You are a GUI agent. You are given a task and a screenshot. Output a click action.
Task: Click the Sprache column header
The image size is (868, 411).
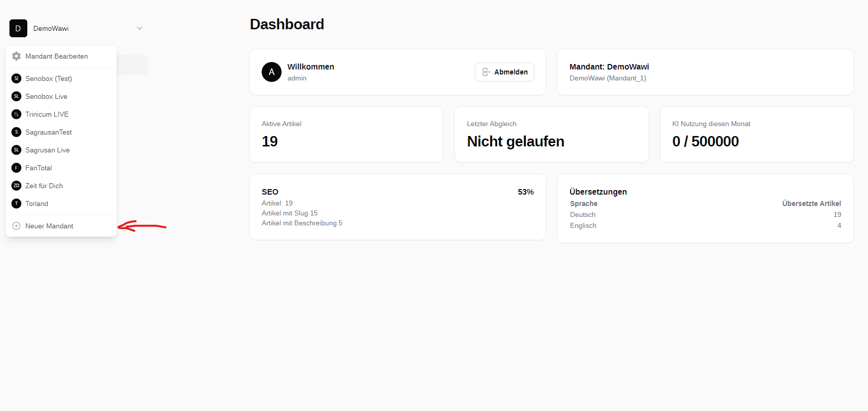(584, 204)
